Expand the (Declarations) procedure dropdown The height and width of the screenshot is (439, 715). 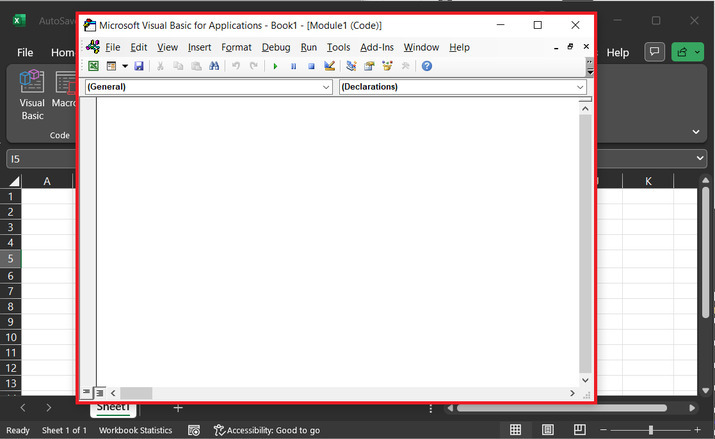coord(580,87)
